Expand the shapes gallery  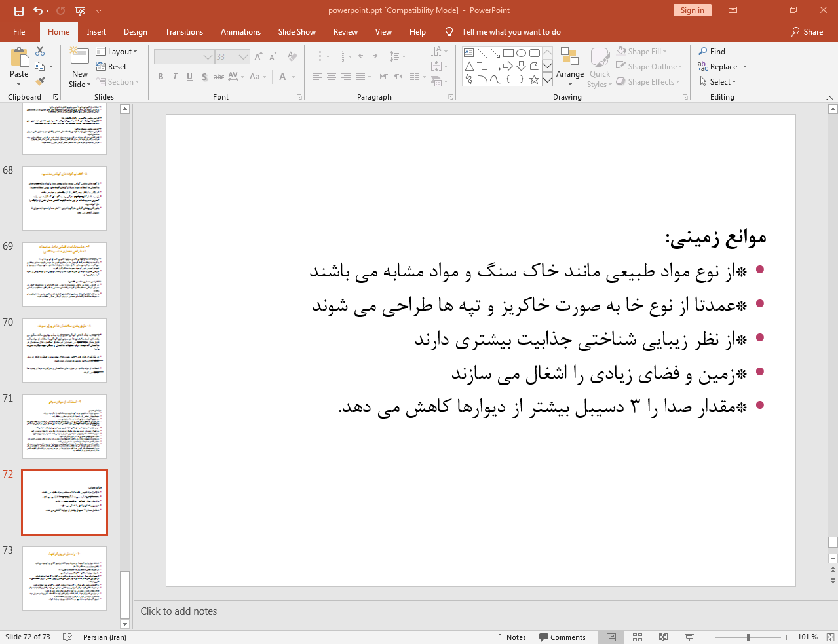(547, 79)
